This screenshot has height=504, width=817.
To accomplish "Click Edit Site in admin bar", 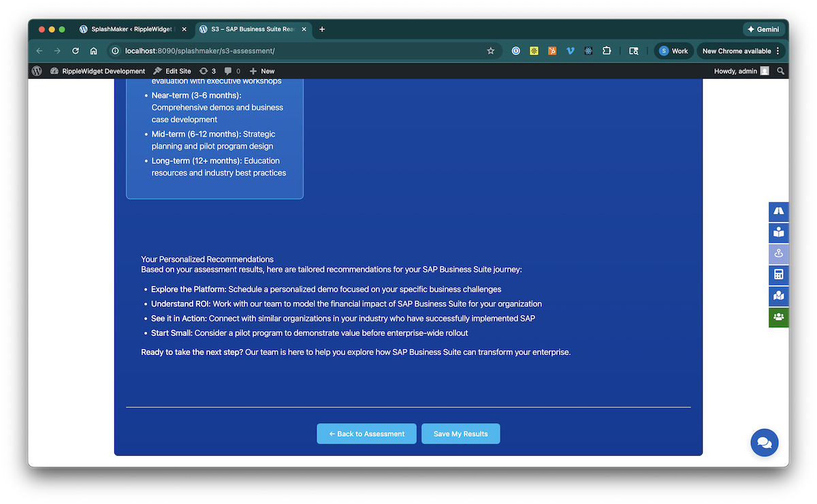I will [172, 71].
